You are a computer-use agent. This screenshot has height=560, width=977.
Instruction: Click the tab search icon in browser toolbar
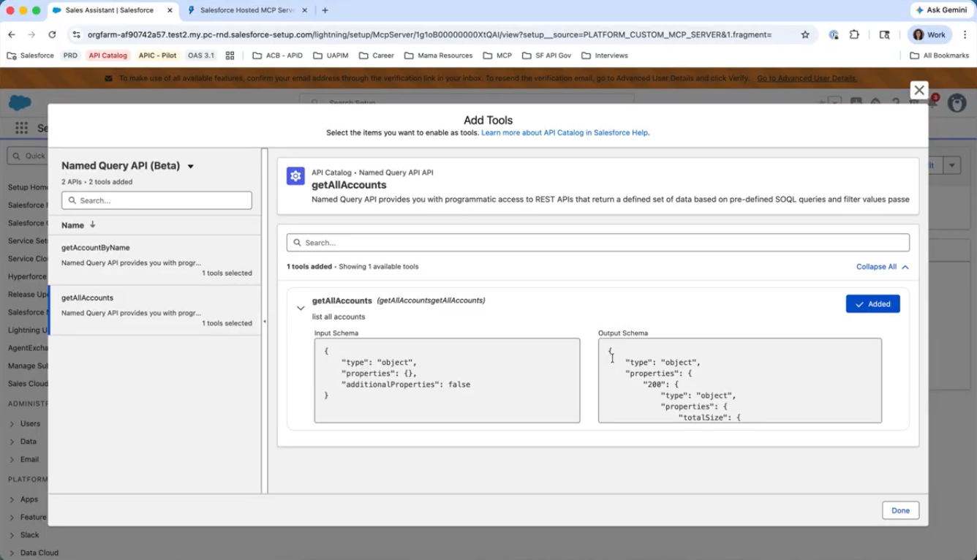click(x=884, y=34)
